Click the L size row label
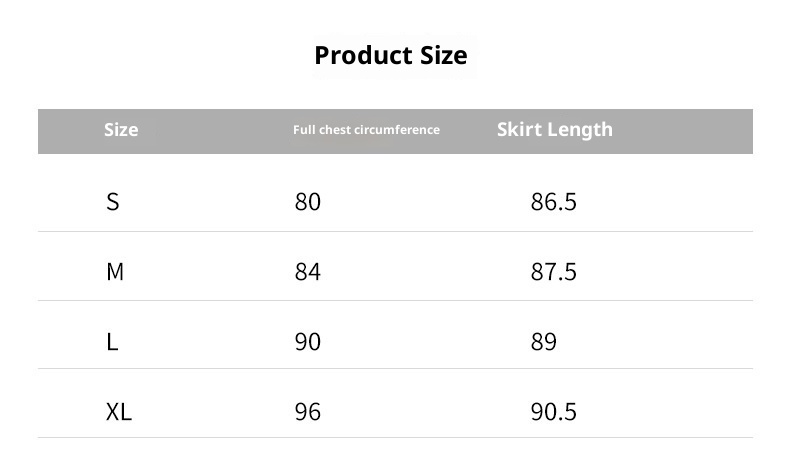The width and height of the screenshot is (790, 466). click(x=112, y=342)
